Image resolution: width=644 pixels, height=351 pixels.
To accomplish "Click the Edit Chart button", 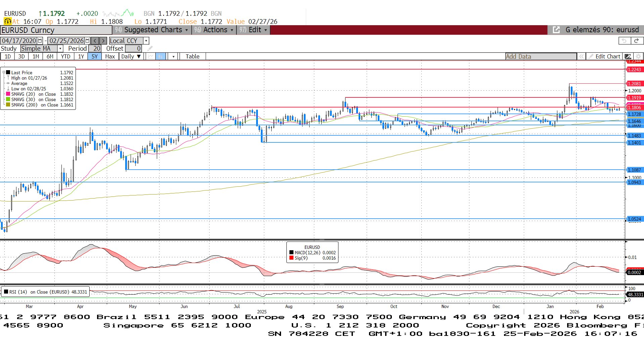I will click(604, 56).
